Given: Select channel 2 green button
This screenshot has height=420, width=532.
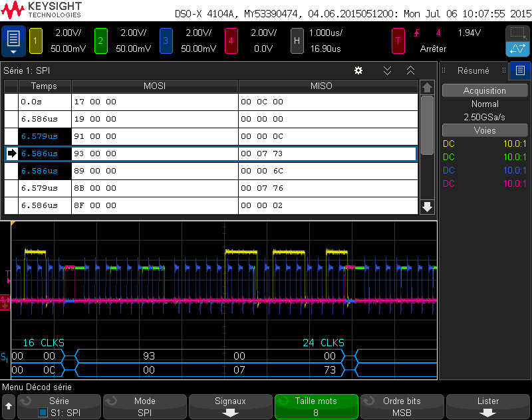Looking at the screenshot, I should 101,41.
